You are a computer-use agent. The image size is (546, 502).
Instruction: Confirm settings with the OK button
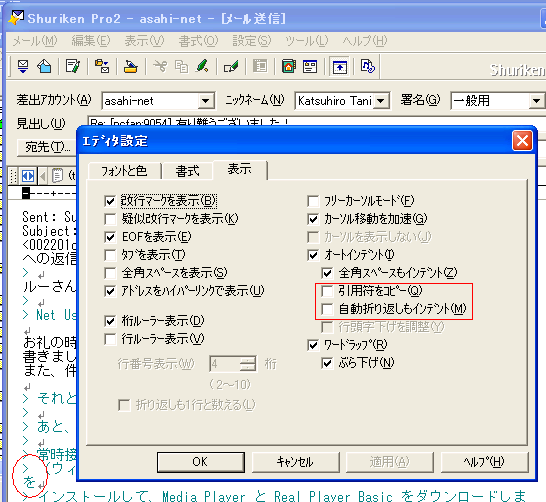click(x=201, y=462)
